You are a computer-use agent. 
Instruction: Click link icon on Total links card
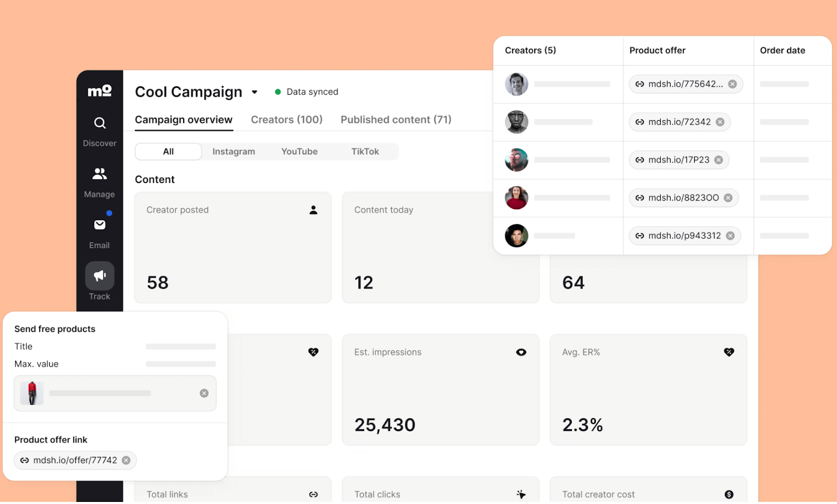click(313, 495)
